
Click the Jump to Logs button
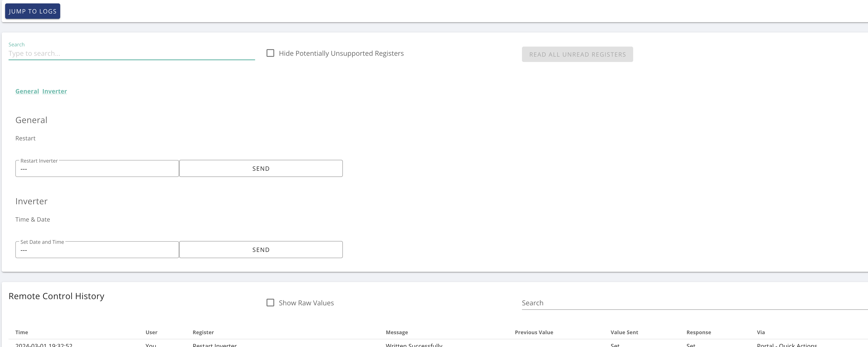[x=33, y=11]
